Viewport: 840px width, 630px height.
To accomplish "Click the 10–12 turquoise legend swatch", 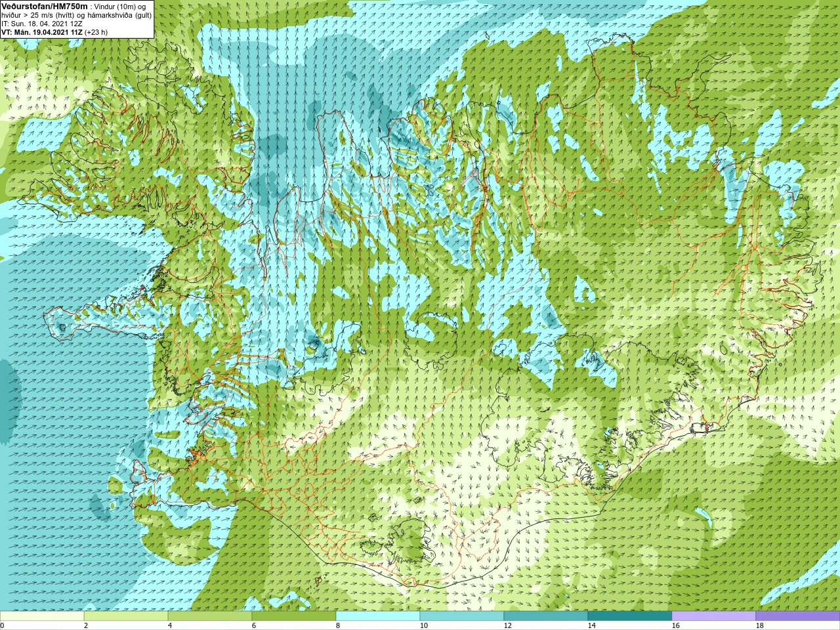I will [462, 616].
